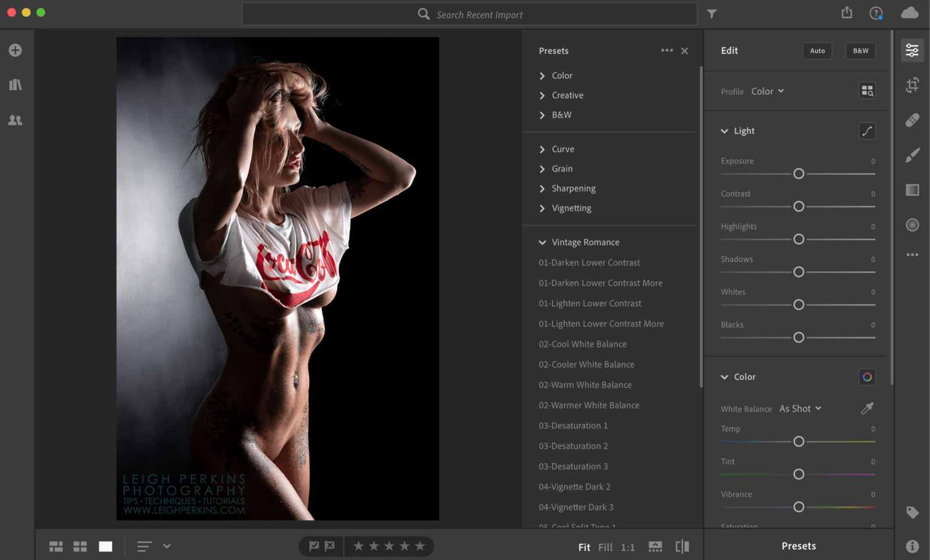
Task: Set zoom to 1:1
Action: point(628,547)
